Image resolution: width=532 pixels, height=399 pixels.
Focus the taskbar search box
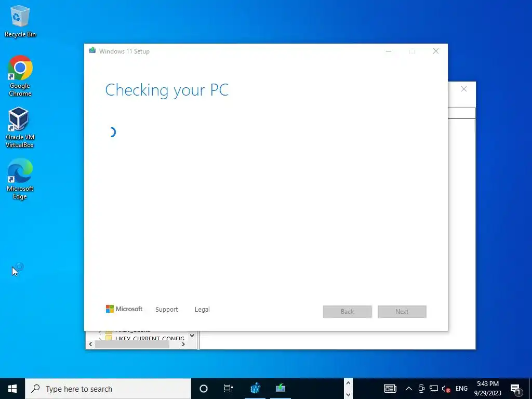point(108,389)
